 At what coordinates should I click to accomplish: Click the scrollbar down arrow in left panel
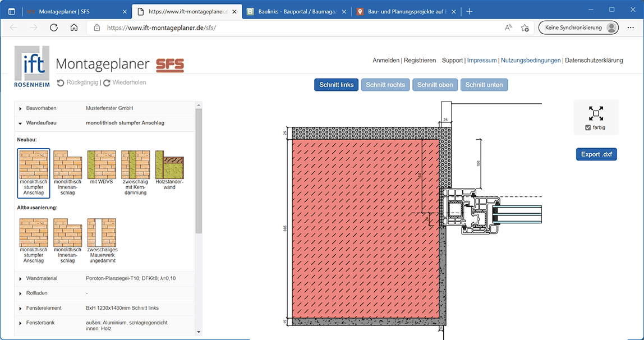pyautogui.click(x=199, y=332)
